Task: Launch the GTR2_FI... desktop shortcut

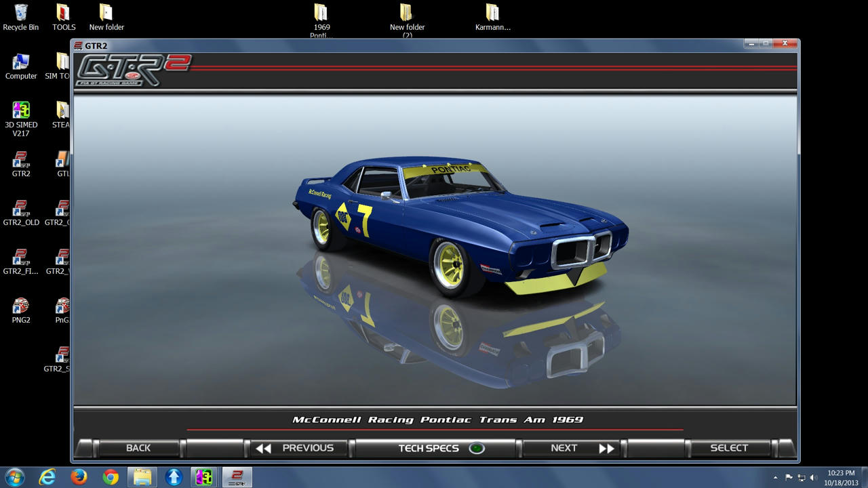Action: click(21, 262)
